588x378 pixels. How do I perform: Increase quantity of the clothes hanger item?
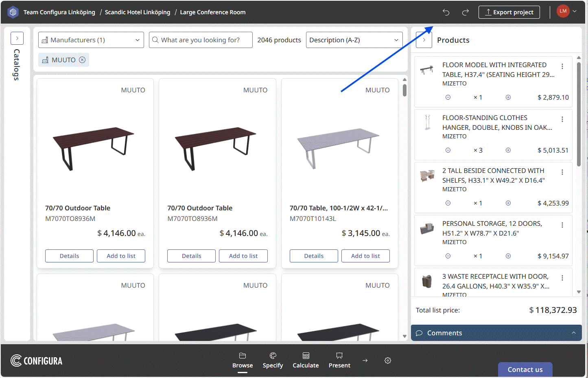(508, 150)
